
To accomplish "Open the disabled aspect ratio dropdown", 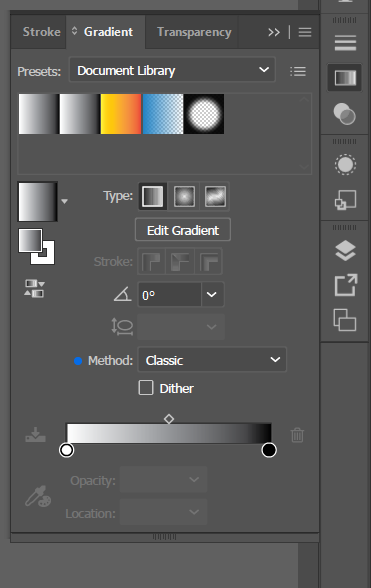I will click(181, 327).
